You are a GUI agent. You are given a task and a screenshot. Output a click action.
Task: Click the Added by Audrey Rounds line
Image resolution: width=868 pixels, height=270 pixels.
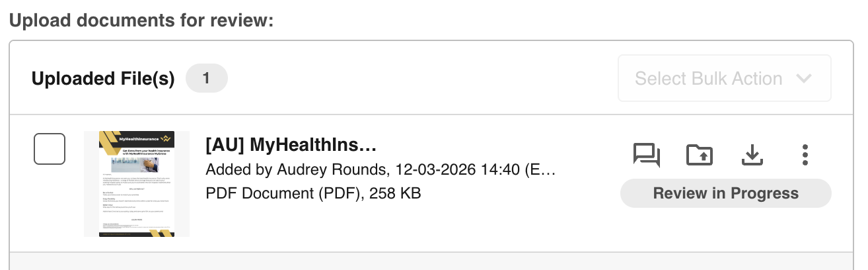(380, 169)
